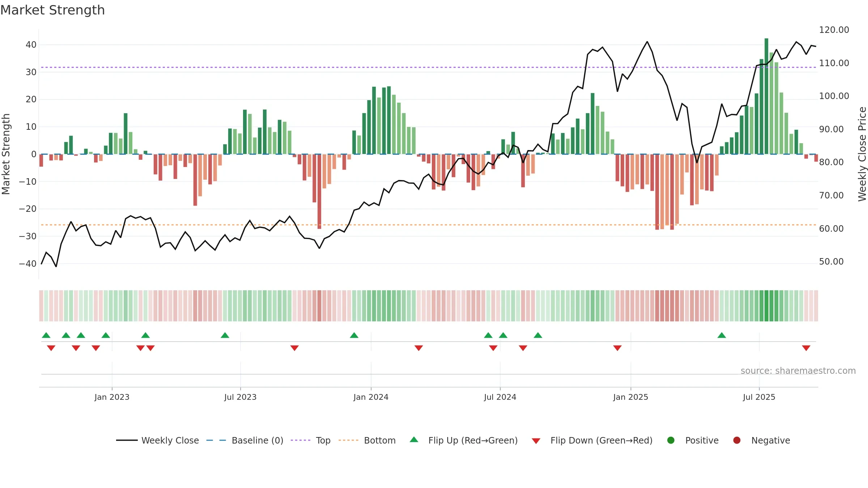Click the vertical Market Strength axis title
868x488 pixels.
coord(6,154)
